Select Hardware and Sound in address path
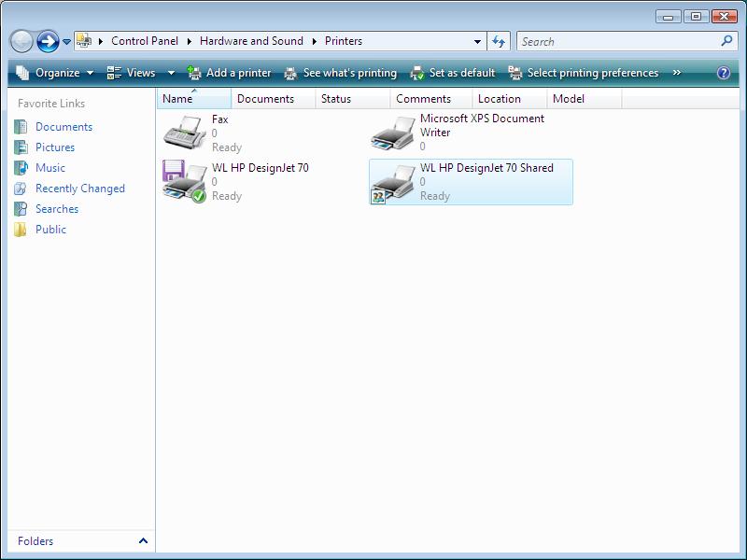Viewport: 747px width, 560px height. pyautogui.click(x=251, y=41)
